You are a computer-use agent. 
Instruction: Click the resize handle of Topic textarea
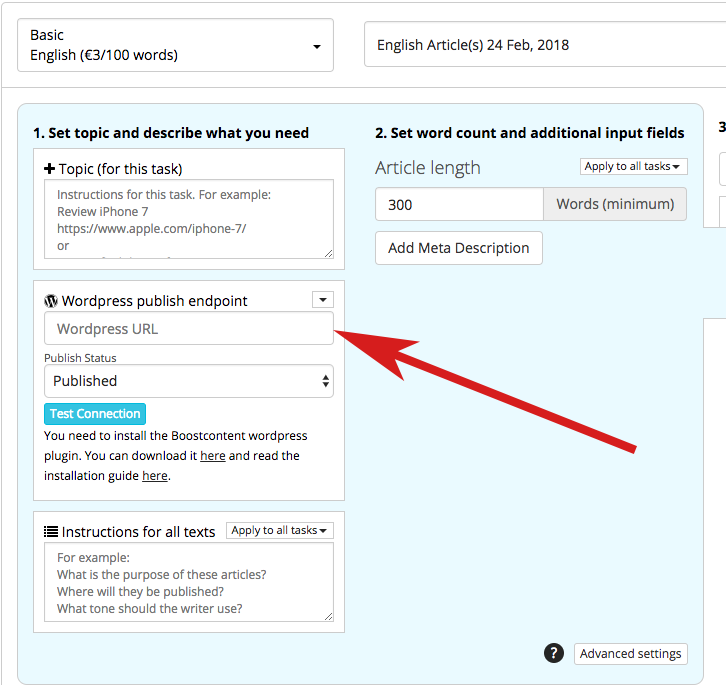tap(328, 253)
